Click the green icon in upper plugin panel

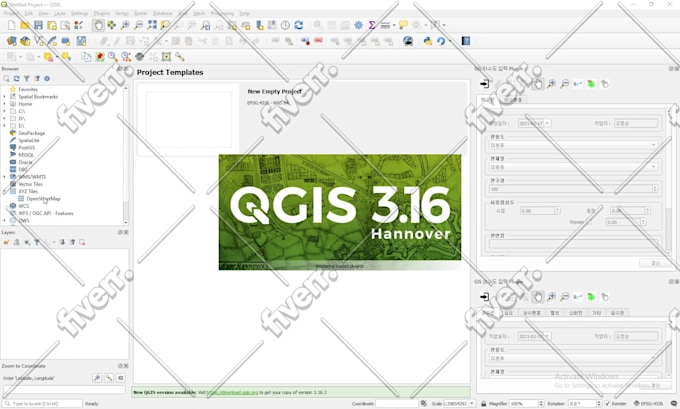tap(591, 84)
